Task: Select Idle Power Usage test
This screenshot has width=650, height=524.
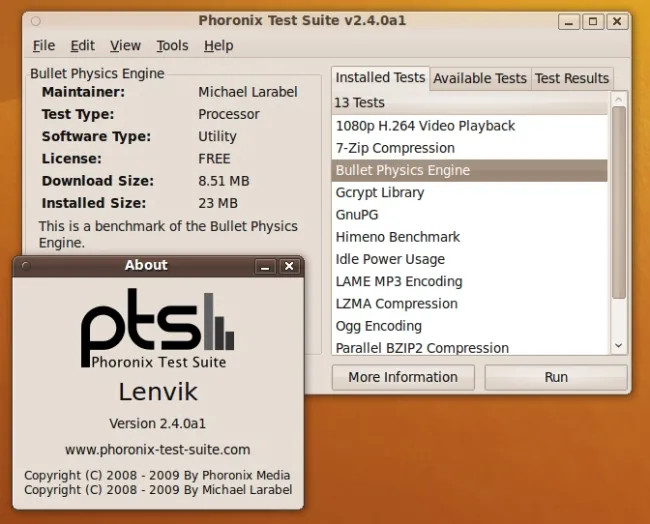Action: (469, 259)
